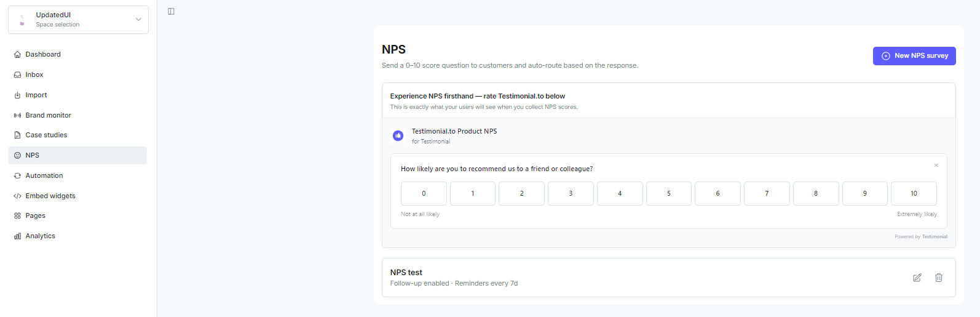This screenshot has height=317, width=980.
Task: Open Analytics via its bar chart icon
Action: [17, 236]
